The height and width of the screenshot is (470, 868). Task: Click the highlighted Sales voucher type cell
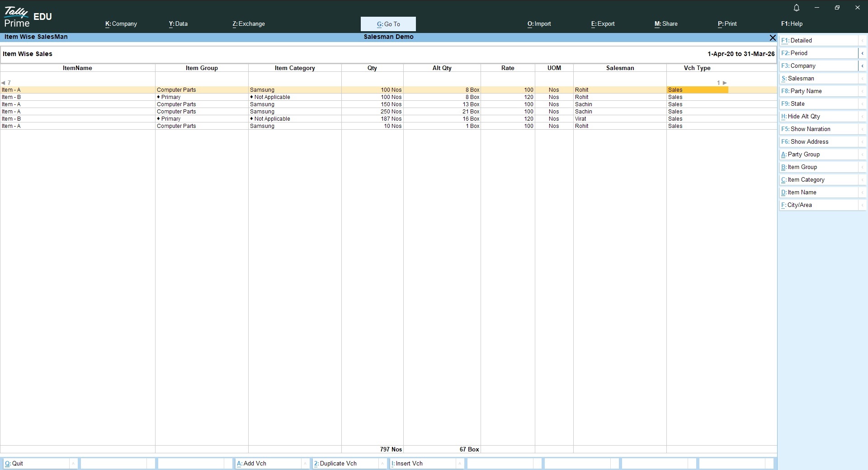pyautogui.click(x=697, y=90)
